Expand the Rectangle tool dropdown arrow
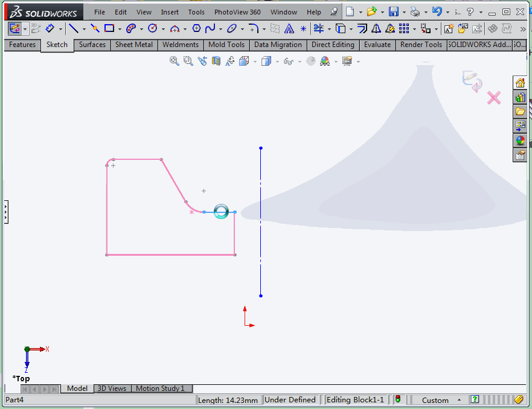This screenshot has height=409, width=532. coord(120,29)
